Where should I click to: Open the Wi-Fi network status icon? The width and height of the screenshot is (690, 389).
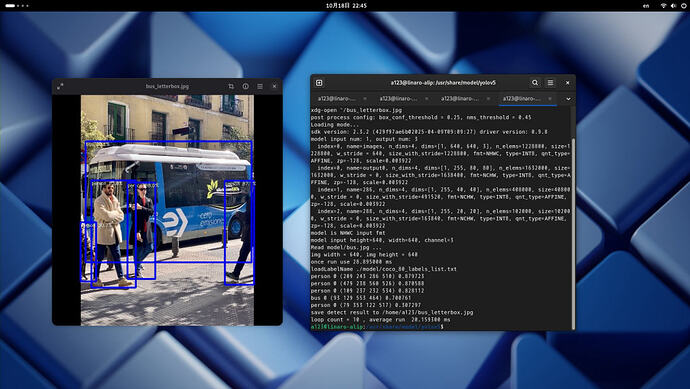click(664, 6)
